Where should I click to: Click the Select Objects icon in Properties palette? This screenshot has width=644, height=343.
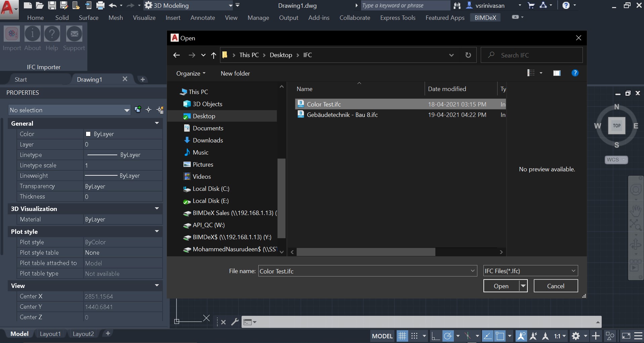(148, 110)
